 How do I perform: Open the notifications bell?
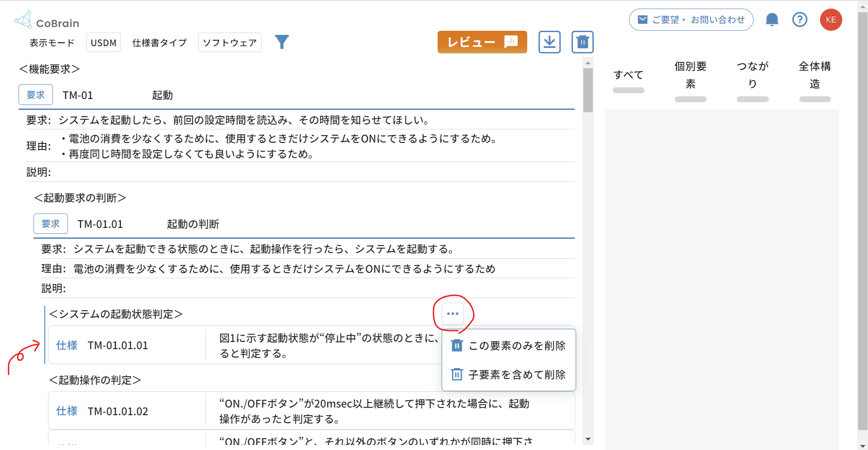pos(772,19)
